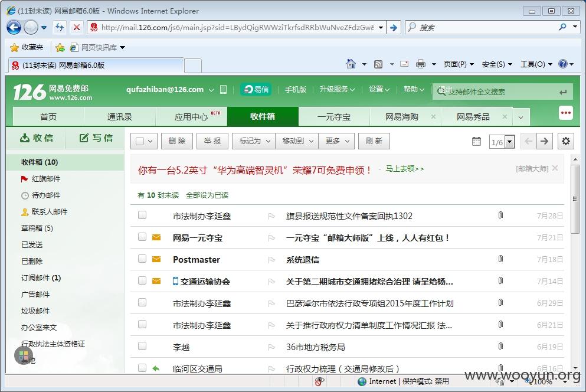586x392 pixels.
Task: Close the 华为 promotion banner
Action: 555,168
